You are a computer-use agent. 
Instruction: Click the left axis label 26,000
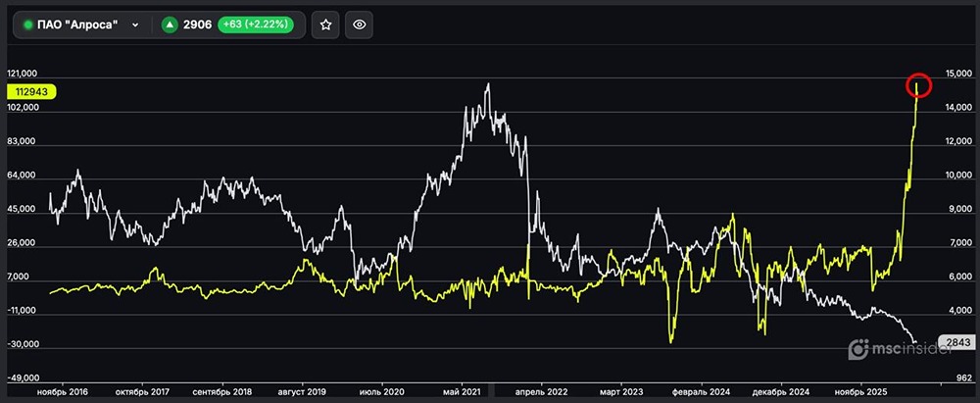pyautogui.click(x=23, y=243)
